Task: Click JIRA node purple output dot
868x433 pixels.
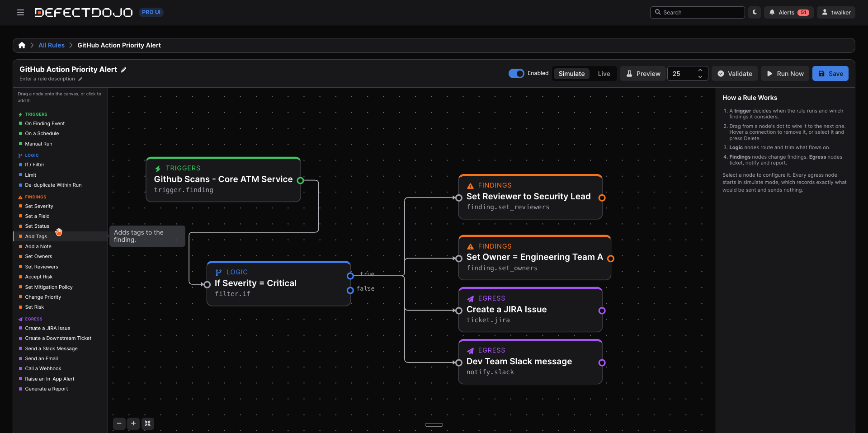Action: click(602, 311)
